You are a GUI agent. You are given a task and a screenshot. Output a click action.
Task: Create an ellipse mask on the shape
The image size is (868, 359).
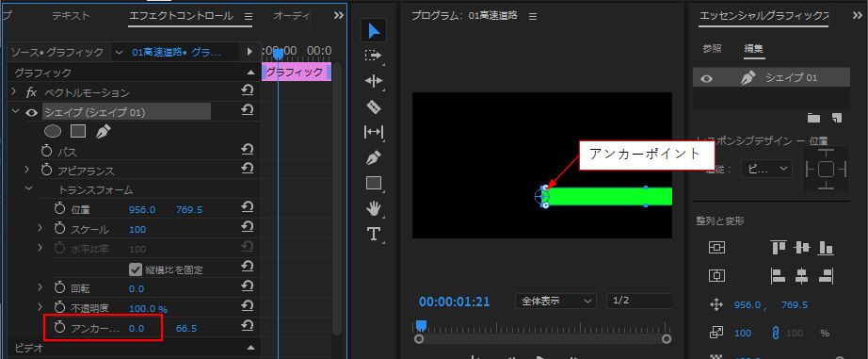pos(53,131)
